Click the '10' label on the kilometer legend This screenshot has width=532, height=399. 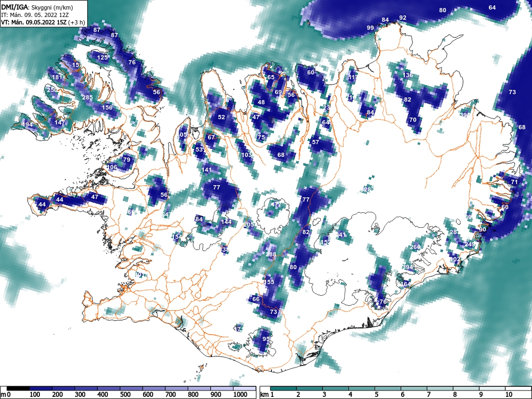(x=509, y=395)
